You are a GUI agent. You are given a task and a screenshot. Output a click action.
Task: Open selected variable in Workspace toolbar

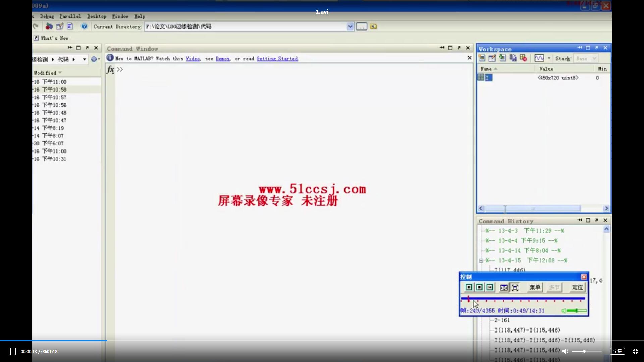pos(492,58)
